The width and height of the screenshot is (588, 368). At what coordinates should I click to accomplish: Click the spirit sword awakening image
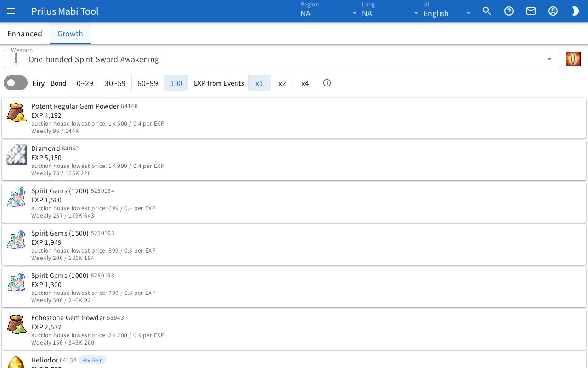[573, 59]
